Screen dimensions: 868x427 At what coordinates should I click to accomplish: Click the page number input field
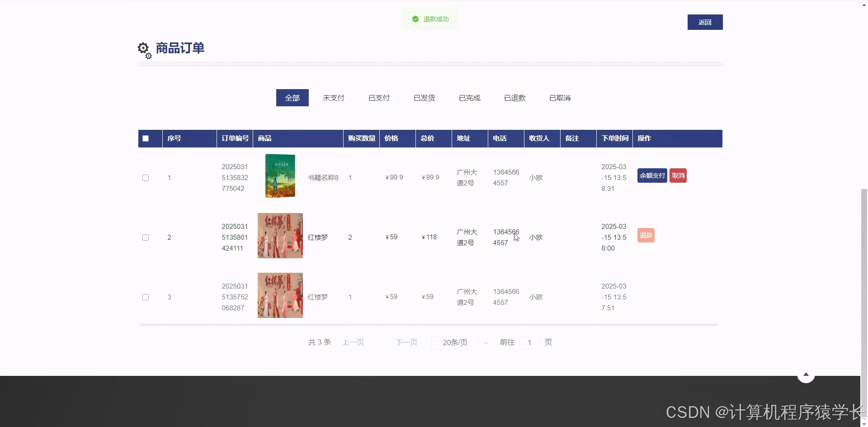529,342
